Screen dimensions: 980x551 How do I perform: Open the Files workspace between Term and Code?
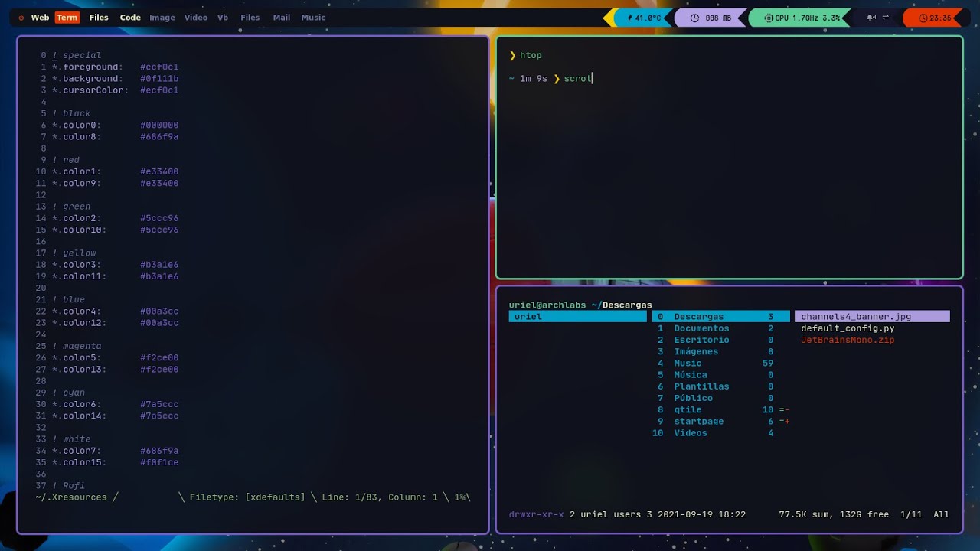[99, 18]
